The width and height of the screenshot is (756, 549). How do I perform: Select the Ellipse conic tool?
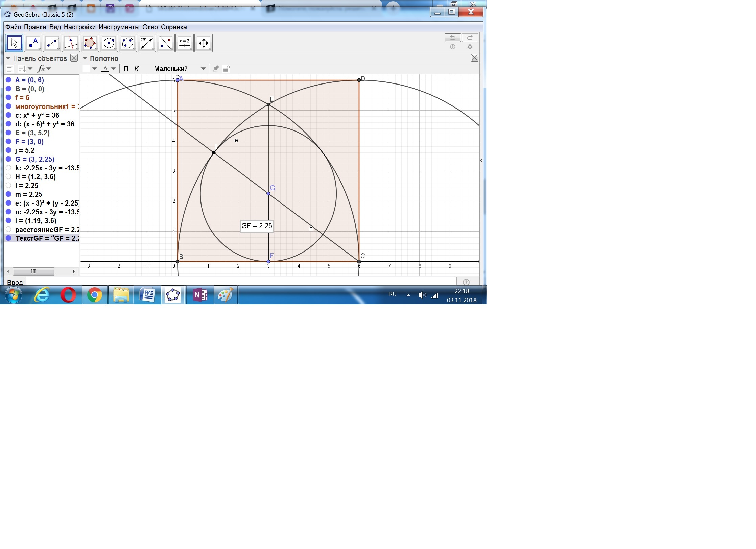tap(127, 43)
